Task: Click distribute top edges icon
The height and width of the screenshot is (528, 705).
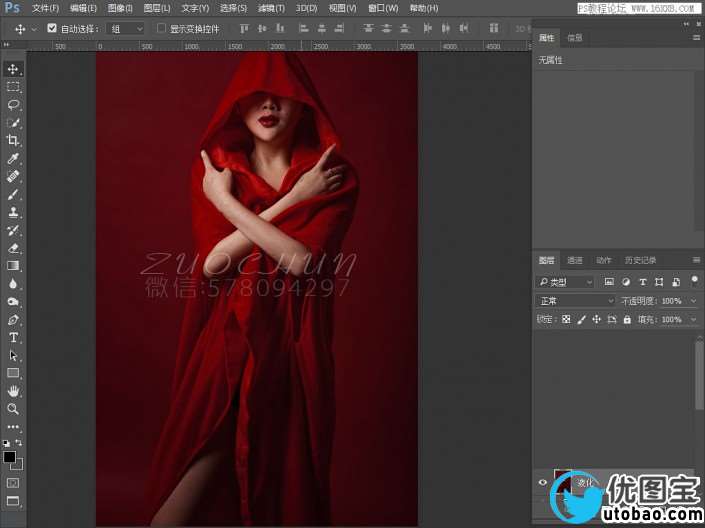Action: click(368, 29)
